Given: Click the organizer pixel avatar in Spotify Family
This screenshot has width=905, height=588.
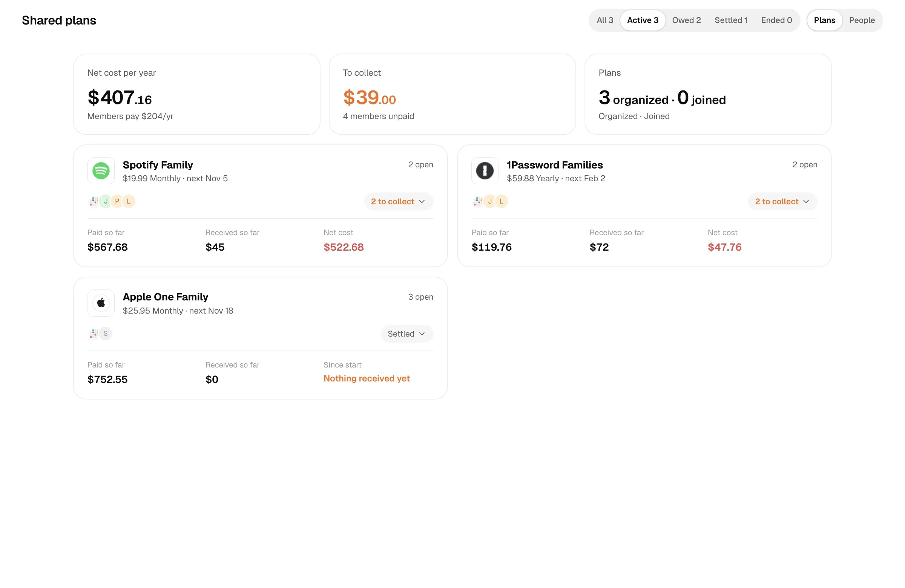Looking at the screenshot, I should (x=94, y=201).
